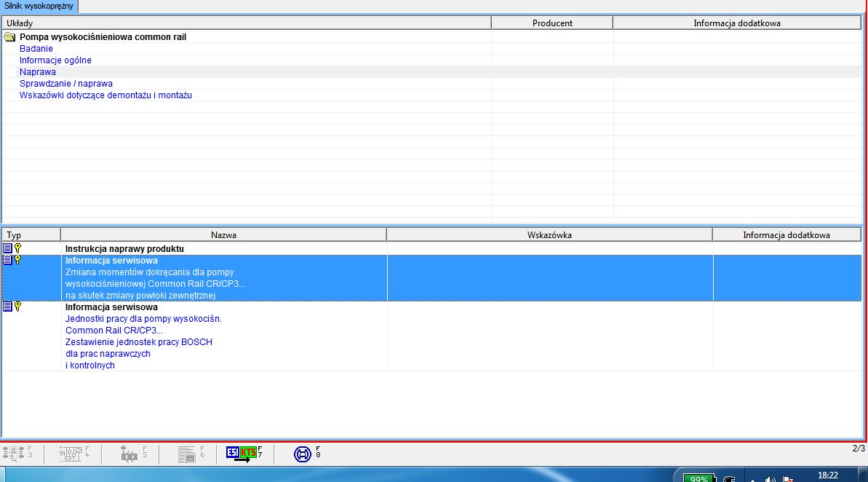Click the power plug tray icon
This screenshot has width=868, height=482.
tap(729, 479)
